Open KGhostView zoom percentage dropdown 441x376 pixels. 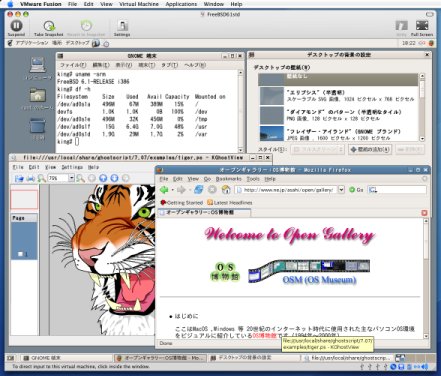71,178
